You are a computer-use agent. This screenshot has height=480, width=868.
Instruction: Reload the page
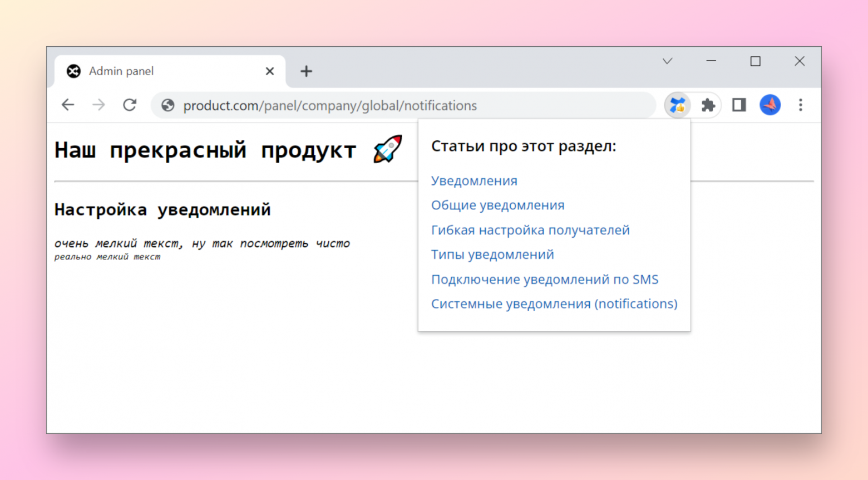pos(130,105)
